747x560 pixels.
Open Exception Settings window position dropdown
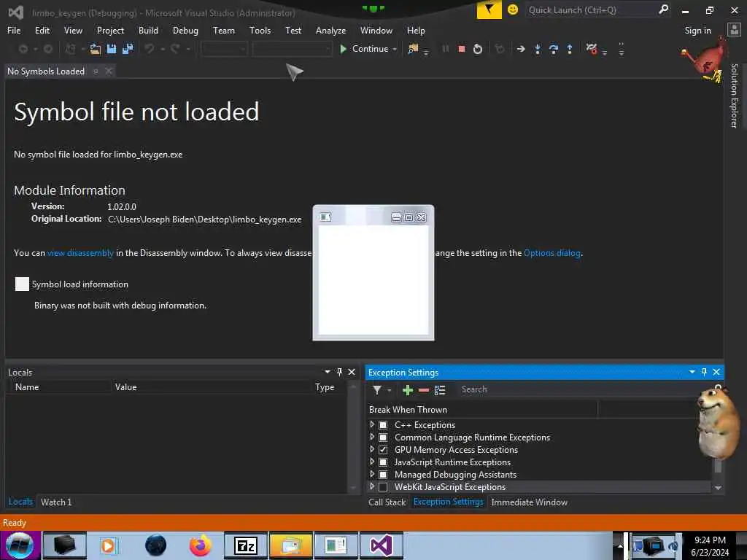(692, 372)
